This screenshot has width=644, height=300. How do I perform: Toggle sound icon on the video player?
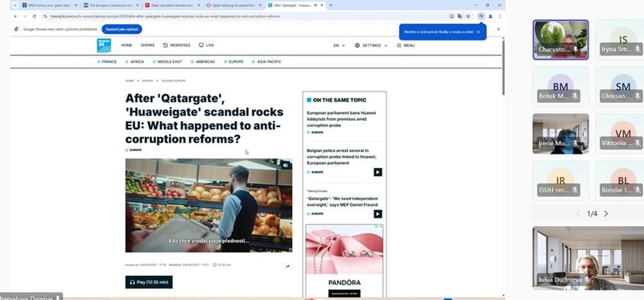[x=285, y=165]
